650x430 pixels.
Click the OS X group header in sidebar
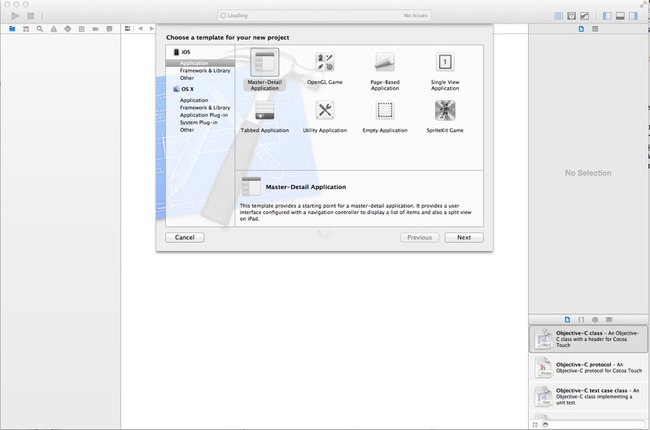click(184, 89)
